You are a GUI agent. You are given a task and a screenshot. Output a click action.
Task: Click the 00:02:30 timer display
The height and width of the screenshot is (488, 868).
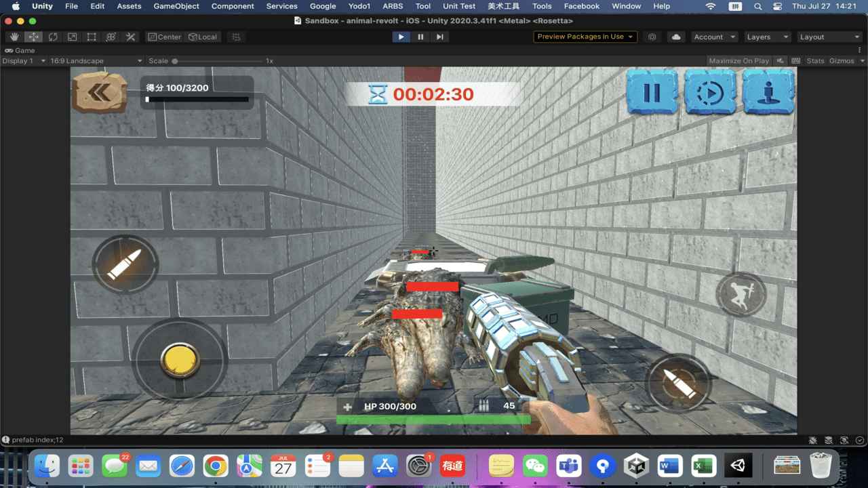(433, 94)
